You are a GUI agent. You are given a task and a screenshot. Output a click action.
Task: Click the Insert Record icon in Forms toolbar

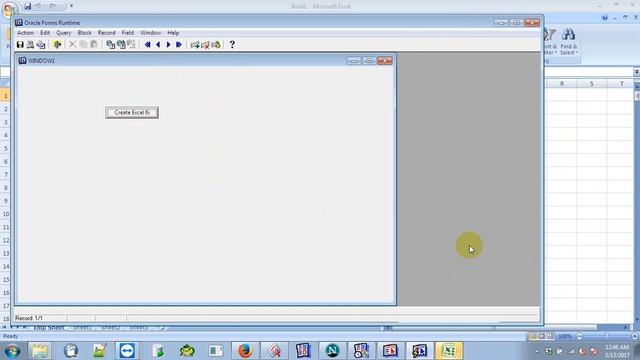pyautogui.click(x=195, y=44)
